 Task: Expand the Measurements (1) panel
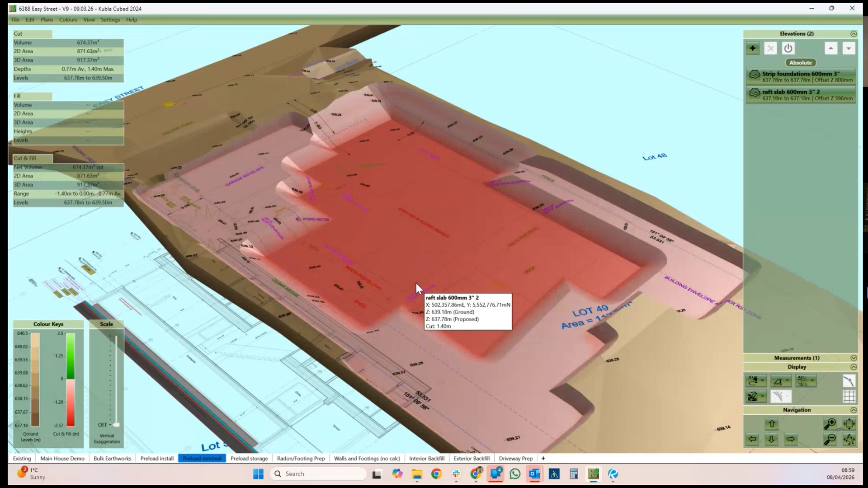pos(853,358)
